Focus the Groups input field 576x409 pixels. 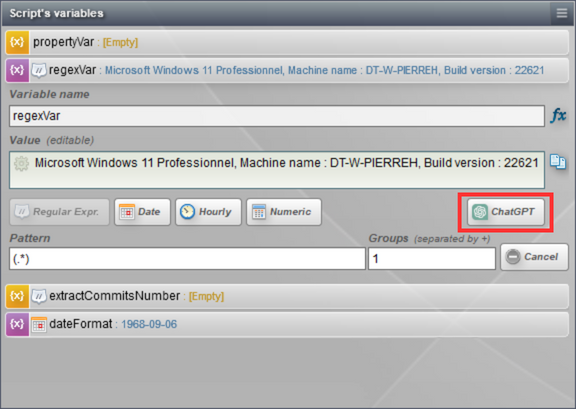click(x=432, y=259)
